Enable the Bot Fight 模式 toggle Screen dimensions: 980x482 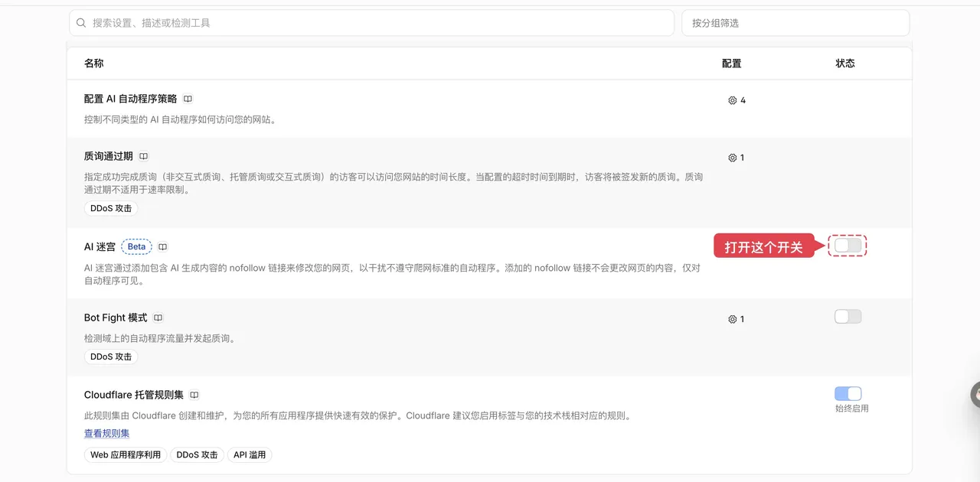(848, 317)
